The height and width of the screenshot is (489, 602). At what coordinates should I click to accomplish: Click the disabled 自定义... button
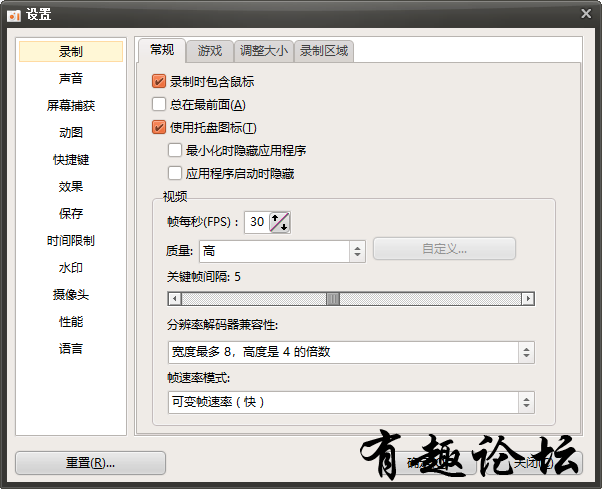[444, 249]
